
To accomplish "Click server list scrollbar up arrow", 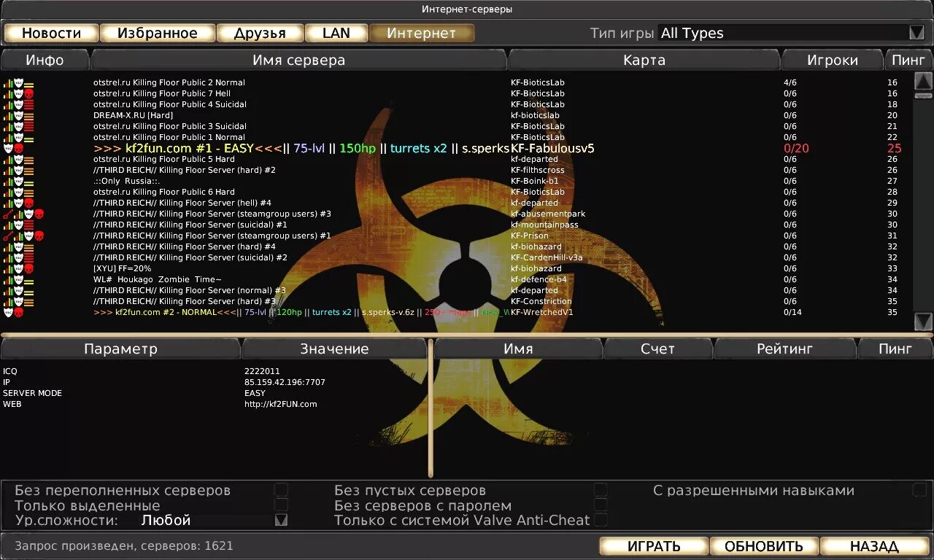I will tap(923, 81).
